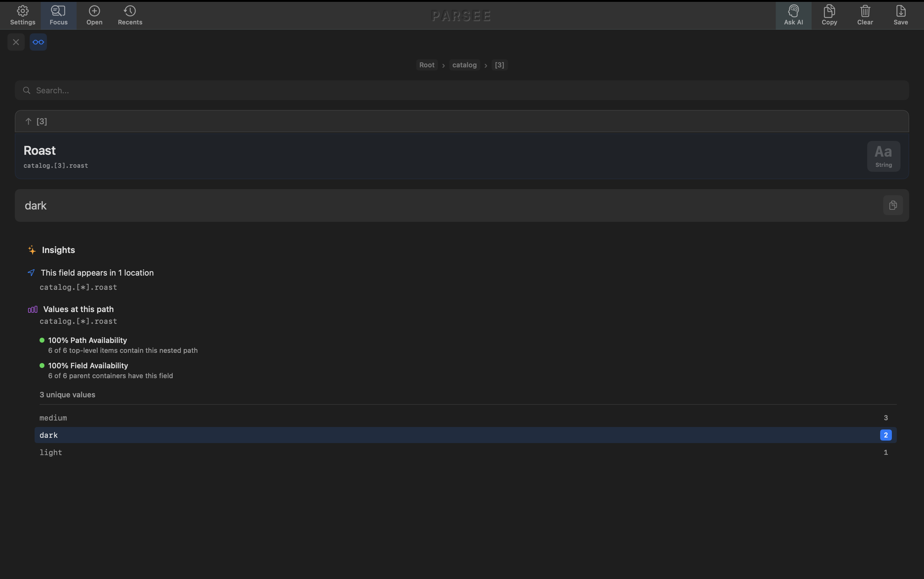Click the magnifier icon in the search bar
Viewport: 924px width, 579px height.
click(27, 91)
